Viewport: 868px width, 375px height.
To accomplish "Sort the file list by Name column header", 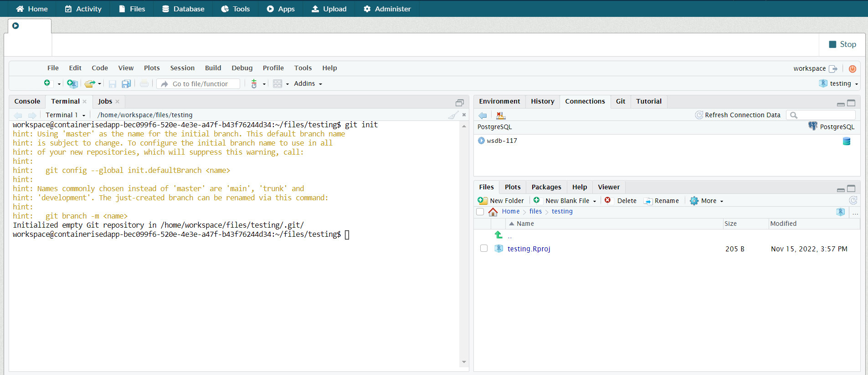I will click(614, 224).
